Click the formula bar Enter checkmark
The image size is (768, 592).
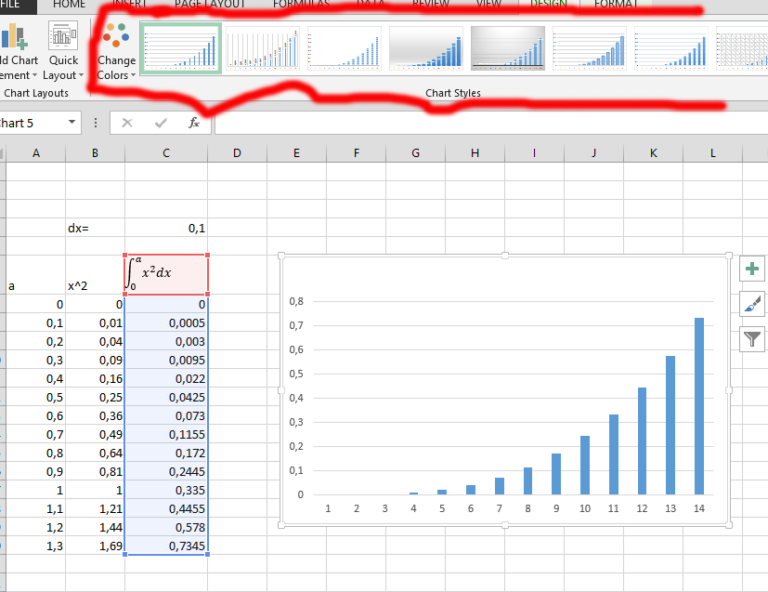161,123
